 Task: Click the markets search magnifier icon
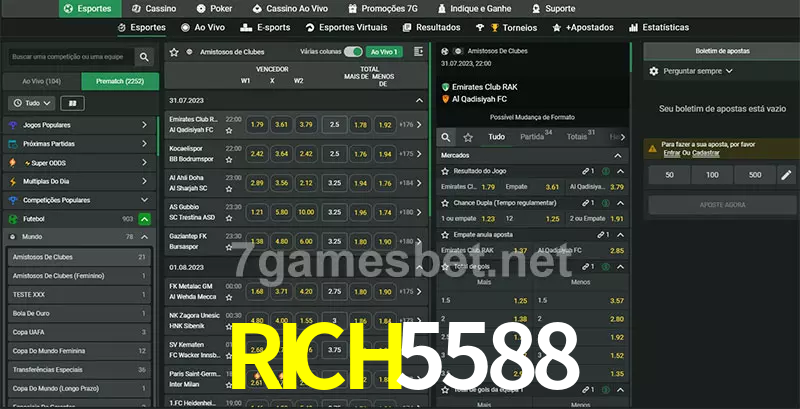tap(446, 137)
